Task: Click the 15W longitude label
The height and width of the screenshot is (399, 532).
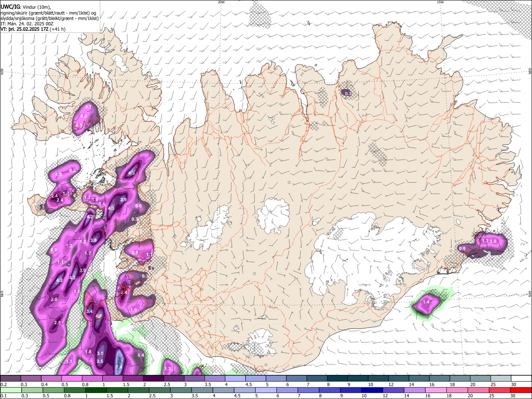Action: click(x=440, y=2)
